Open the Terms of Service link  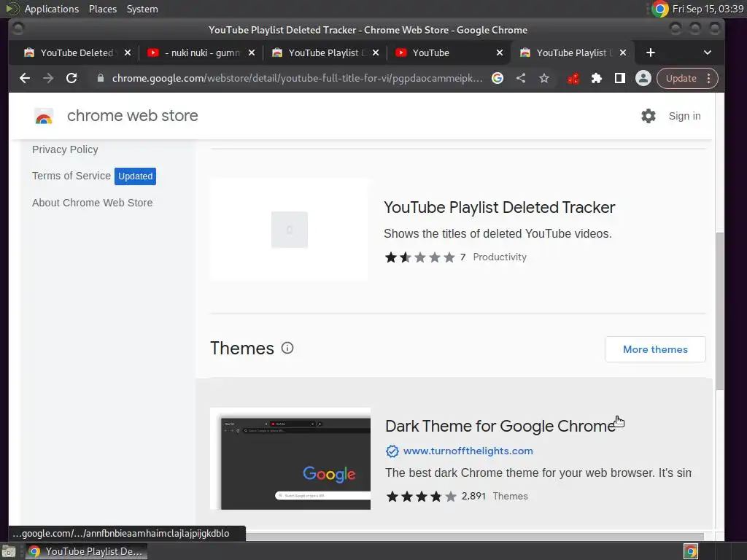(x=71, y=176)
